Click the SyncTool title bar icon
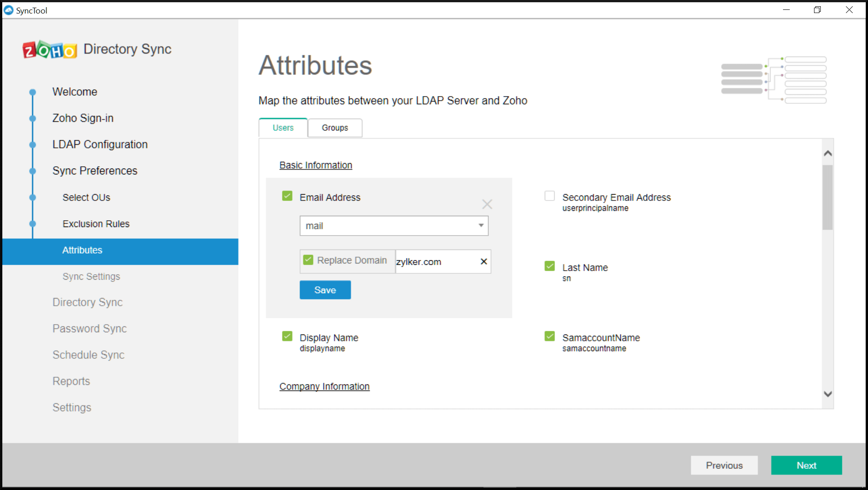Image resolution: width=868 pixels, height=490 pixels. [9, 10]
